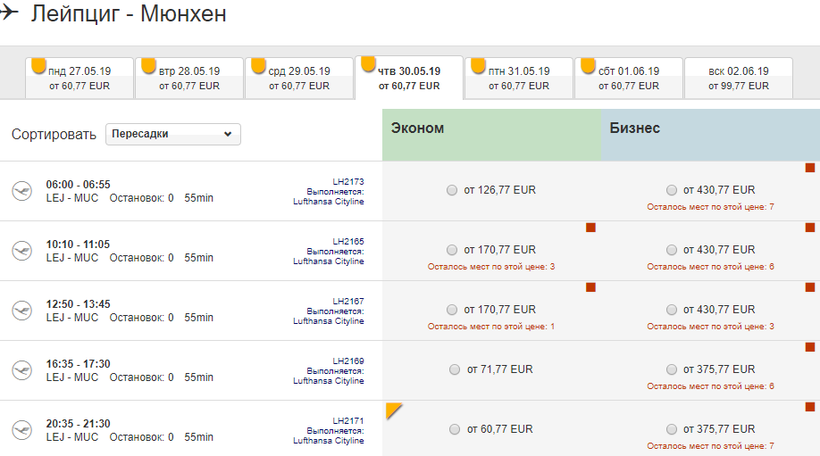Open flight number LH2173 link
This screenshot has width=820, height=456.
click(x=347, y=181)
